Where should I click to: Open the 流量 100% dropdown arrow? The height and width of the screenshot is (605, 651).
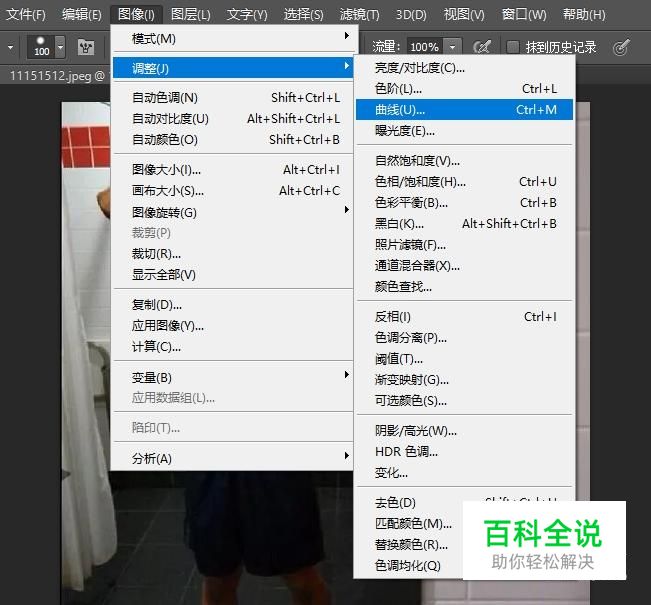453,47
